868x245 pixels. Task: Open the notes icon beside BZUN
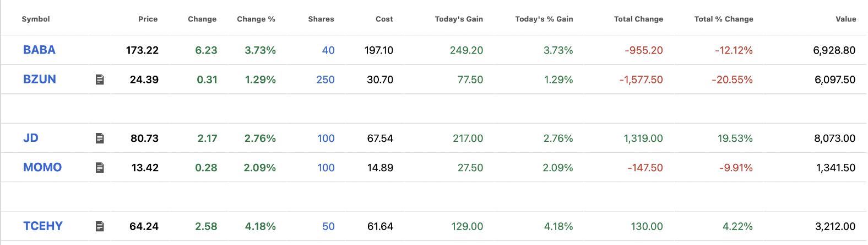(x=100, y=80)
